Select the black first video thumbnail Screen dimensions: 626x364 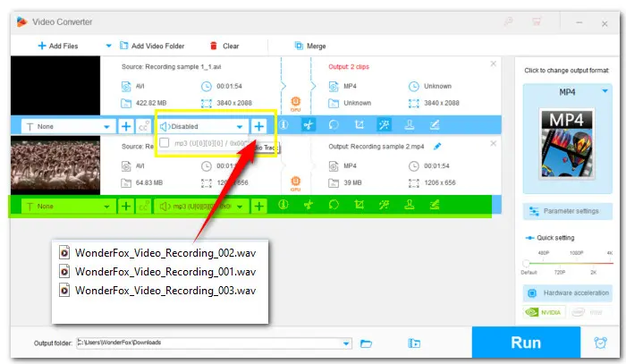(x=55, y=86)
